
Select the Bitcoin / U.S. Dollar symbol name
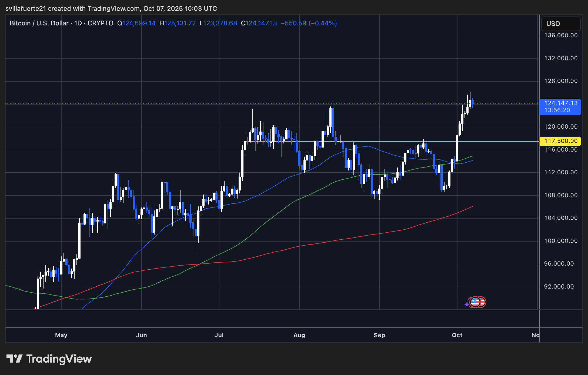pyautogui.click(x=39, y=23)
